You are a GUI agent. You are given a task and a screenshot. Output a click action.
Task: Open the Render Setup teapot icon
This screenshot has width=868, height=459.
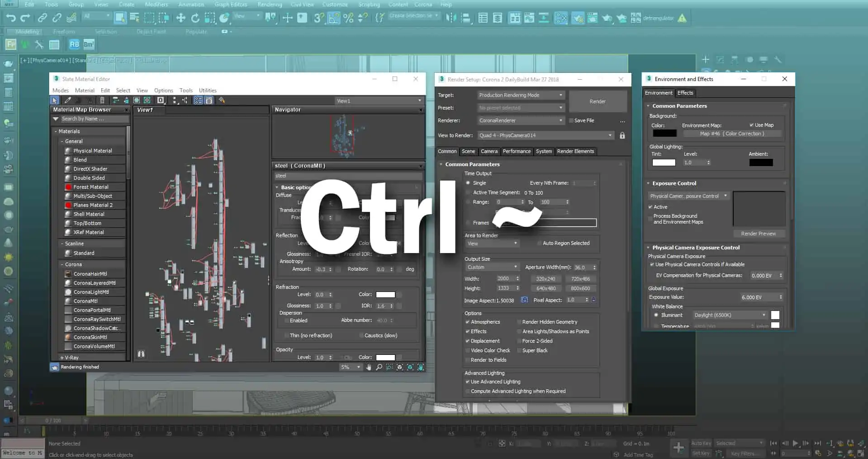click(577, 18)
